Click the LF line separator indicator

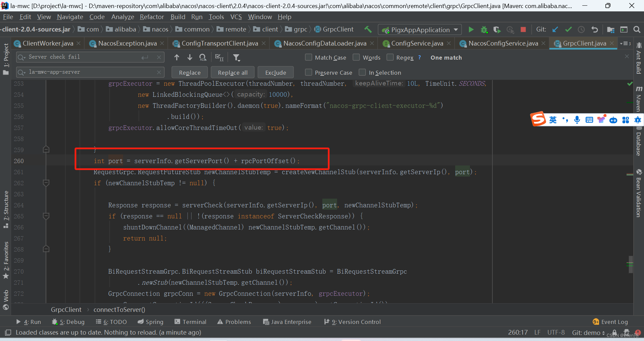point(537,333)
